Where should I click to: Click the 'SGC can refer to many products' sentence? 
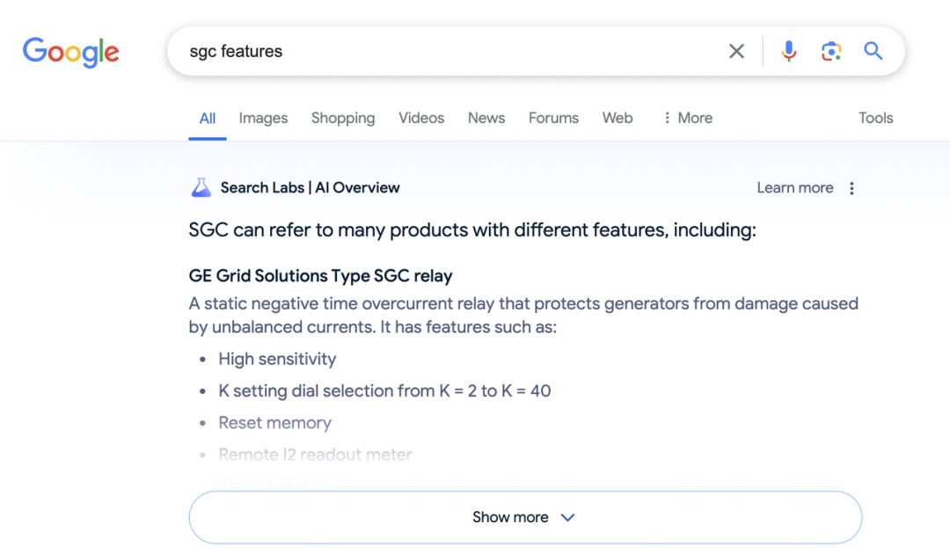472,230
